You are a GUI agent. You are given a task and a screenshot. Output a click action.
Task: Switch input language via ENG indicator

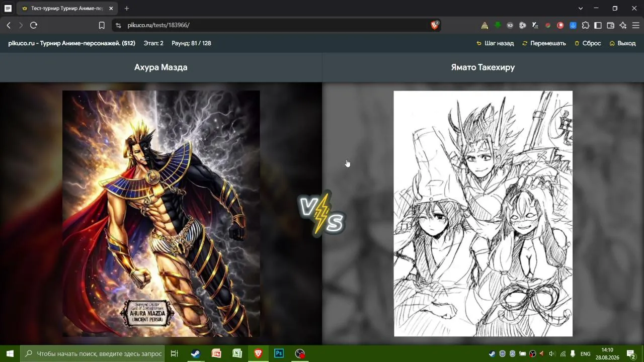pos(585,354)
